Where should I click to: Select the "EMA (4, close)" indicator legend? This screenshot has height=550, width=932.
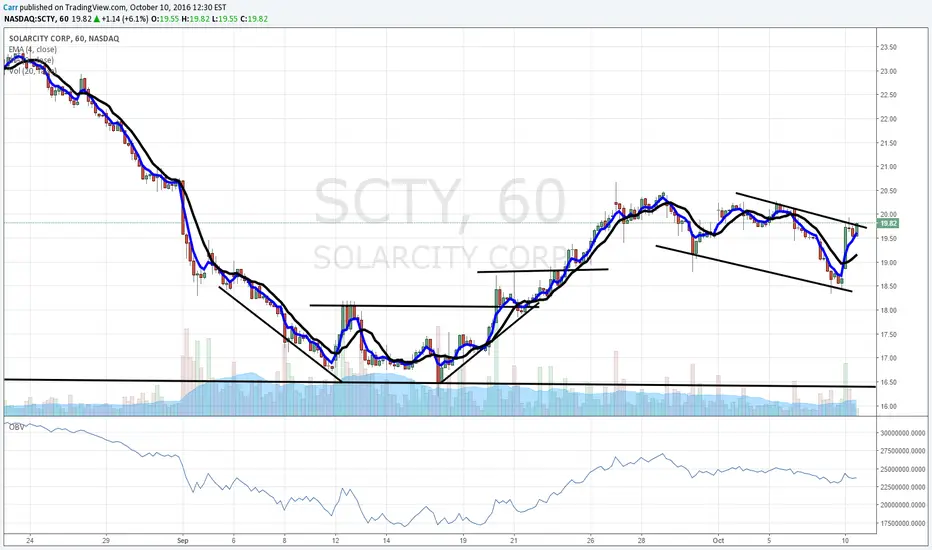pos(33,49)
